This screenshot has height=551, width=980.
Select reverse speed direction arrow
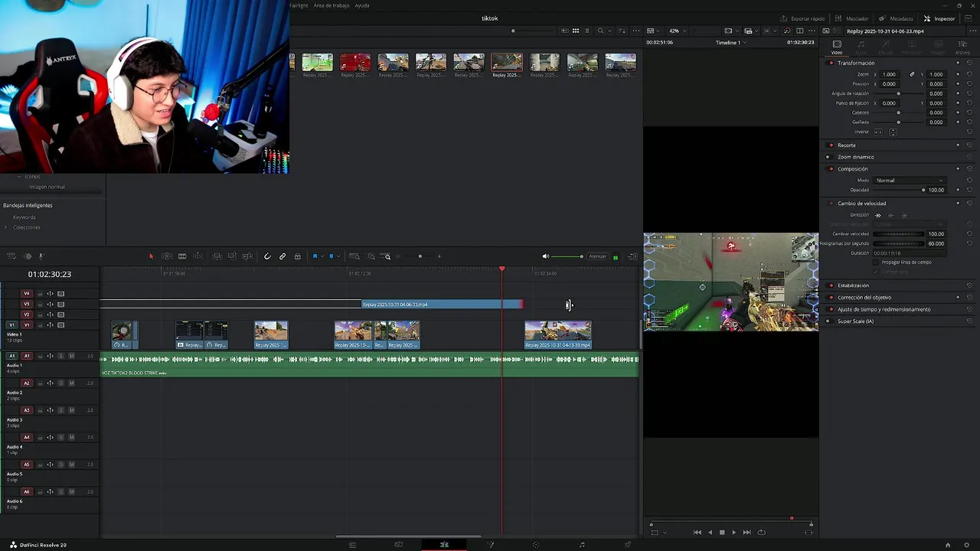click(891, 215)
